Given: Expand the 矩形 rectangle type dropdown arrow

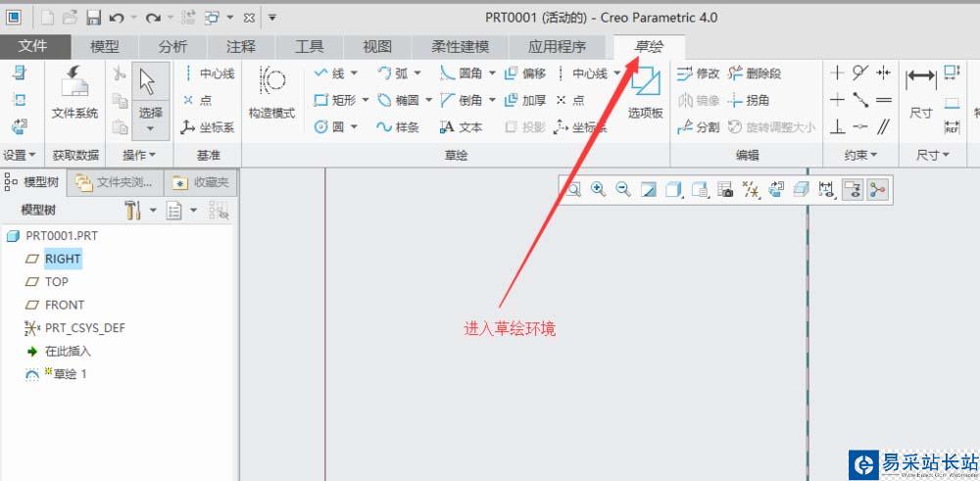Looking at the screenshot, I should click(365, 100).
